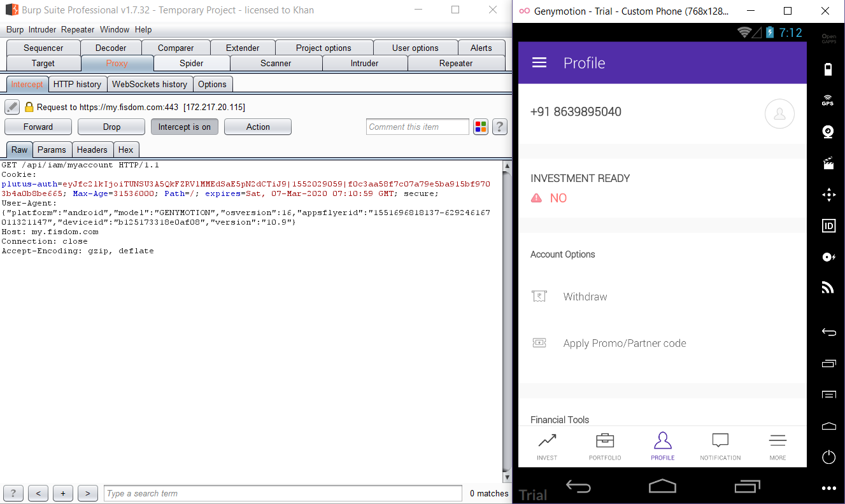The image size is (845, 504).
Task: Open the Decoder tool tab
Action: (111, 48)
